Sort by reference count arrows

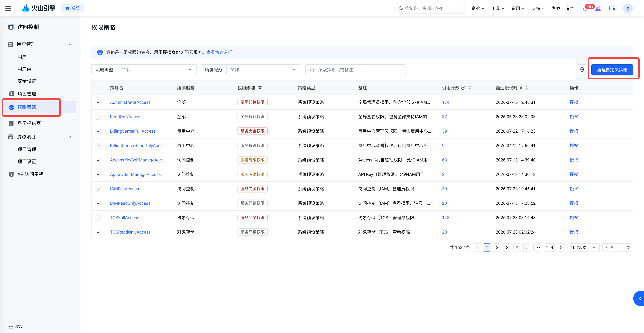[470, 88]
